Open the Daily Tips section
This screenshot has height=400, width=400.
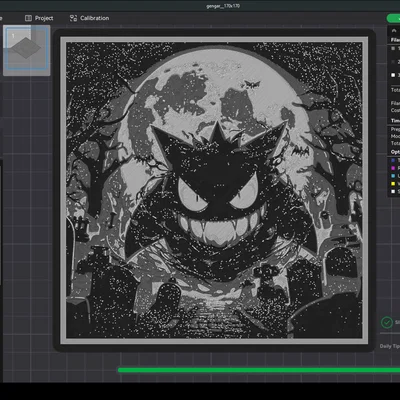click(390, 346)
